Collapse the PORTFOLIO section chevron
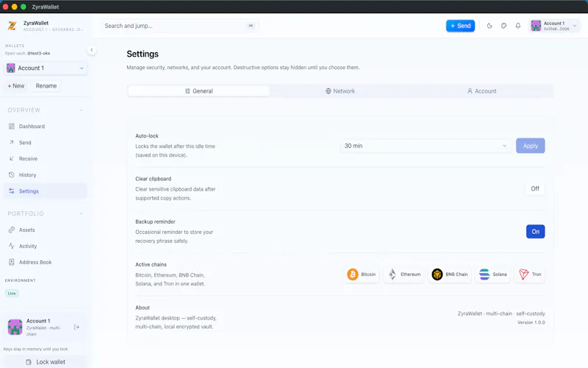Viewport: 588px width, 368px height. [x=81, y=213]
